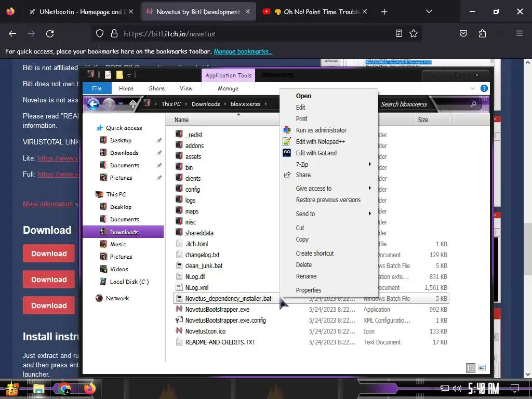Screen dimensions: 532x399
Task: Open the Pocket save icon in Firefox
Action: click(x=463, y=33)
